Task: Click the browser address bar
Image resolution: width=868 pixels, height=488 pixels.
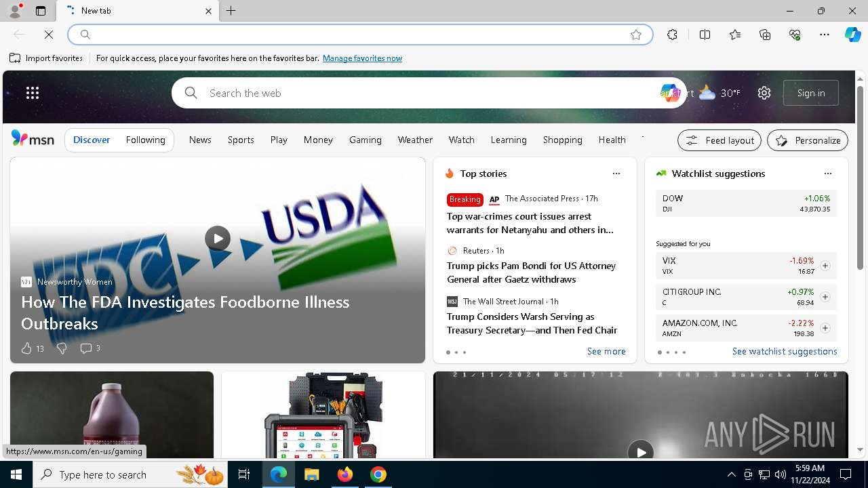Action: [359, 35]
